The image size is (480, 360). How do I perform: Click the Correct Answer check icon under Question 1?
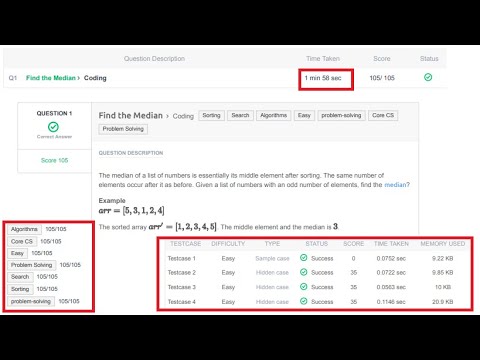click(53, 127)
